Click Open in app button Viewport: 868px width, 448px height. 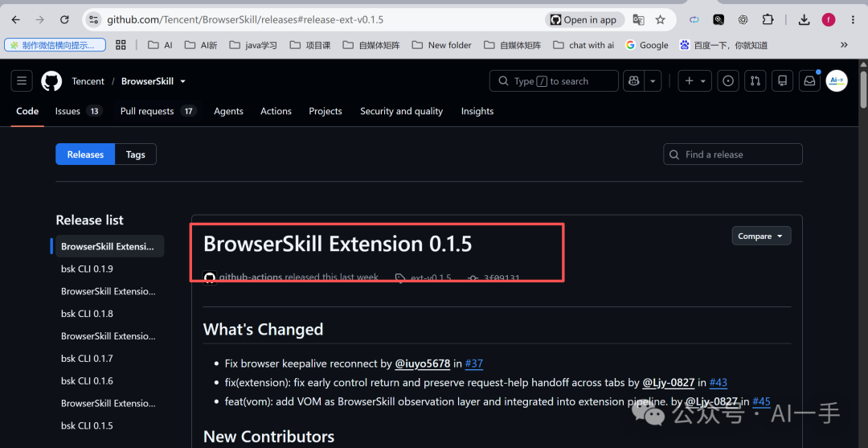pos(584,20)
